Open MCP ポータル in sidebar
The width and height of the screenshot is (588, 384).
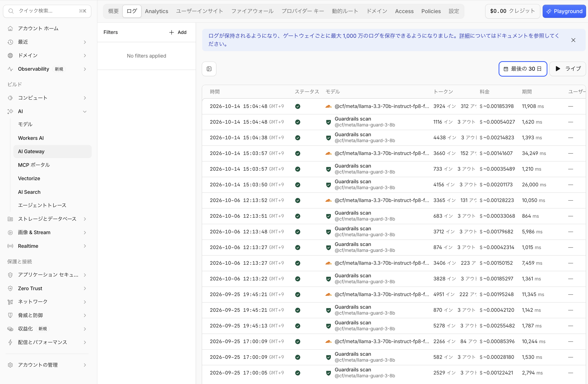pos(34,165)
